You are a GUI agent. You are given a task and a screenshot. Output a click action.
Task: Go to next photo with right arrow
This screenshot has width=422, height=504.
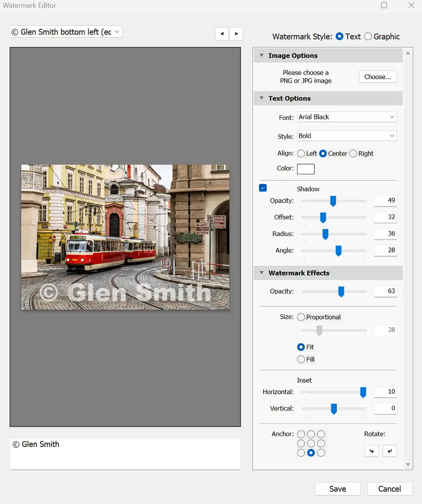pos(236,34)
